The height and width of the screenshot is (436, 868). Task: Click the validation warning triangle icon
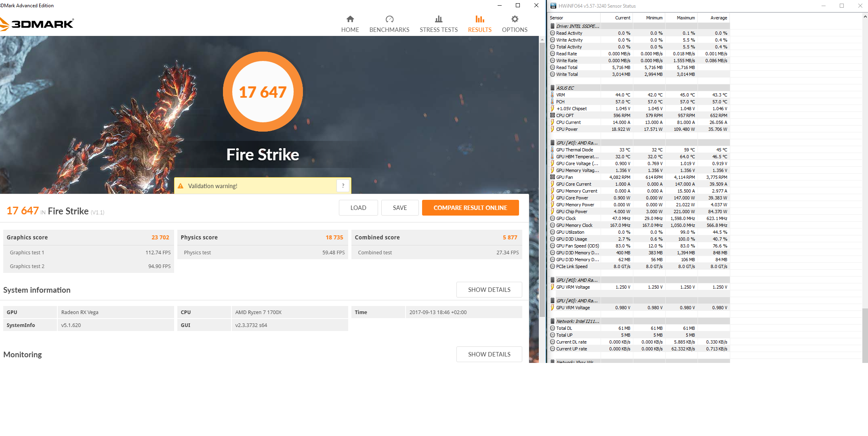pyautogui.click(x=181, y=186)
